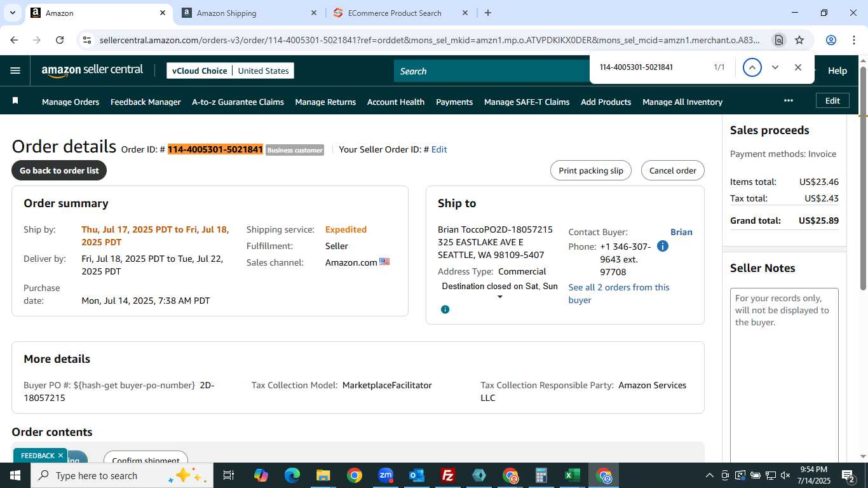
Task: Open vCloud Choice United States store switcher
Action: pyautogui.click(x=230, y=71)
